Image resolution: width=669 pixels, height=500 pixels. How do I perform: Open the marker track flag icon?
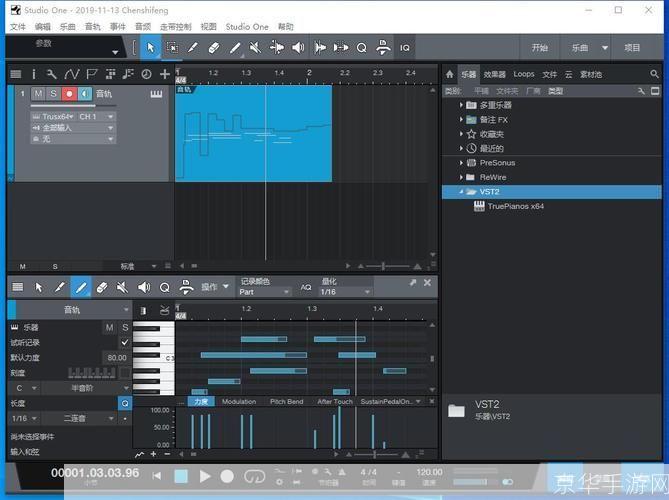click(x=91, y=74)
